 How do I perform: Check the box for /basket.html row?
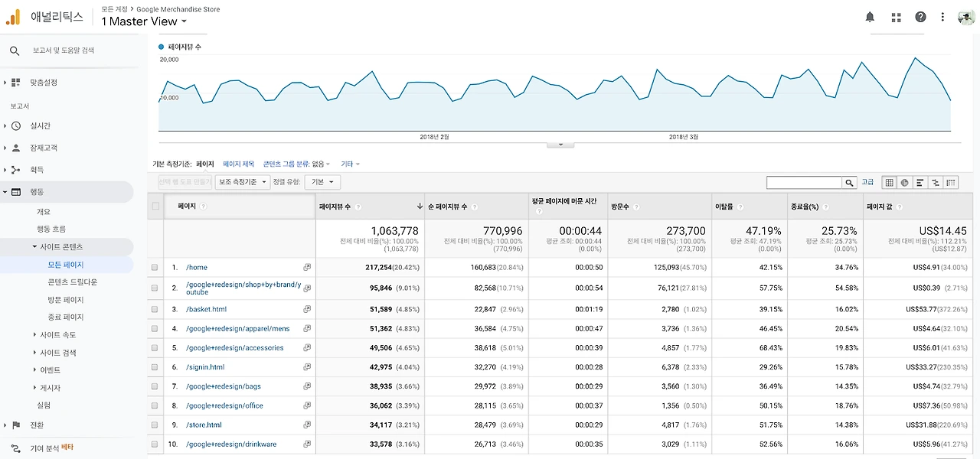coord(155,310)
